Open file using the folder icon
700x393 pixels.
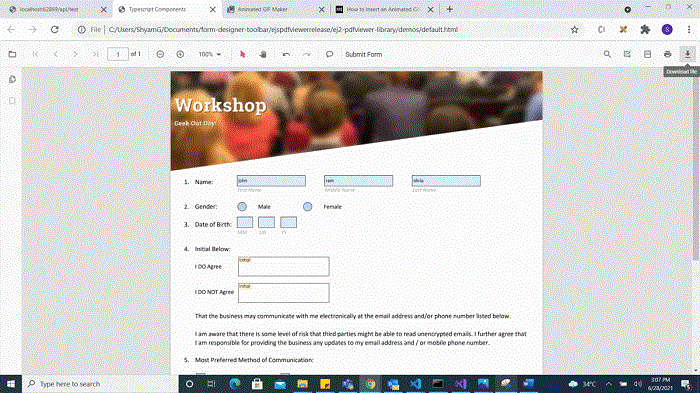click(12, 54)
